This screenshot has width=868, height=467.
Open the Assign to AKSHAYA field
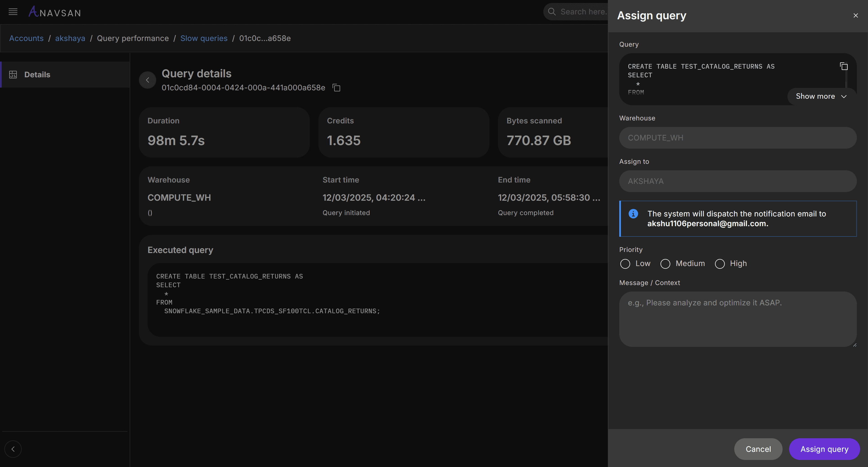click(x=738, y=181)
